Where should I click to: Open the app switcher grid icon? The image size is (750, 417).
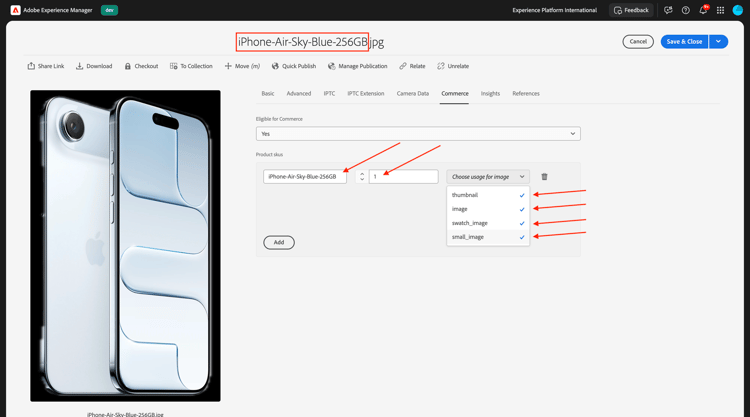coord(720,10)
